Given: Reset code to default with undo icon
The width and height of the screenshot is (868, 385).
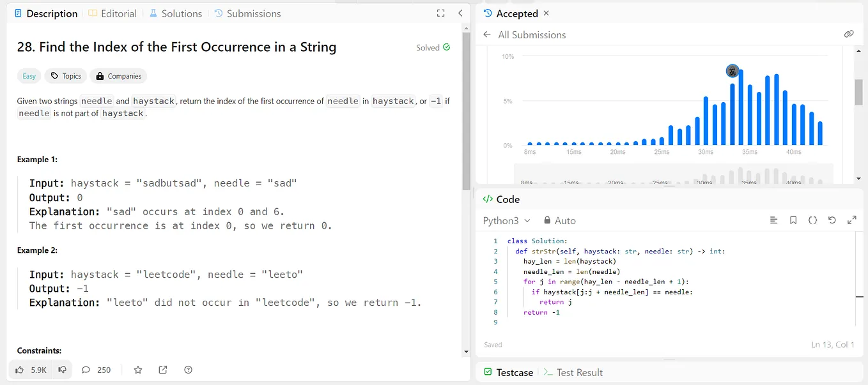Looking at the screenshot, I should (x=832, y=220).
